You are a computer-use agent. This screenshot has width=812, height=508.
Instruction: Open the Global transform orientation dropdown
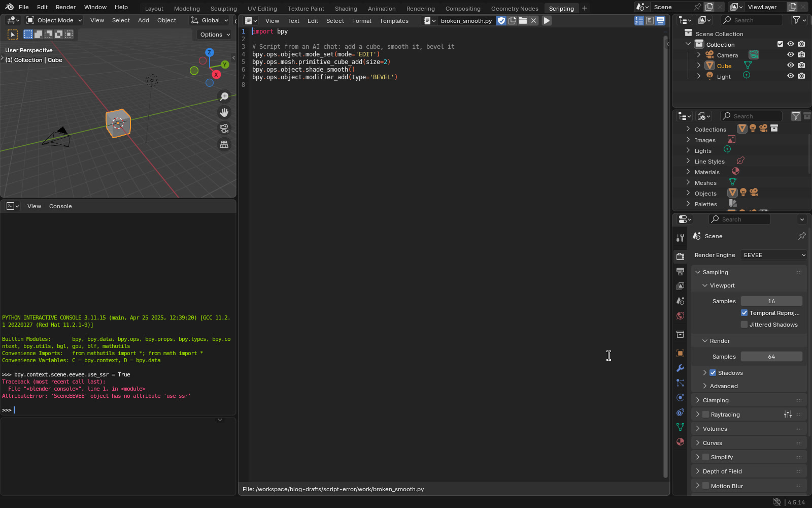click(x=210, y=20)
